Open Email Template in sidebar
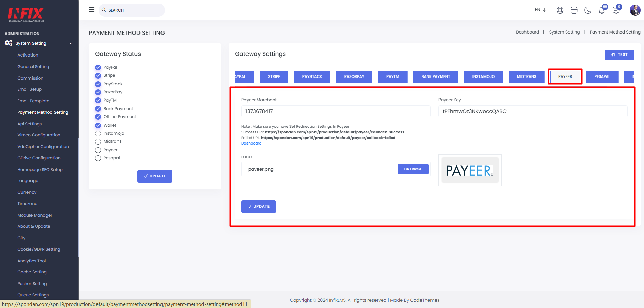The image size is (644, 308). 34,101
